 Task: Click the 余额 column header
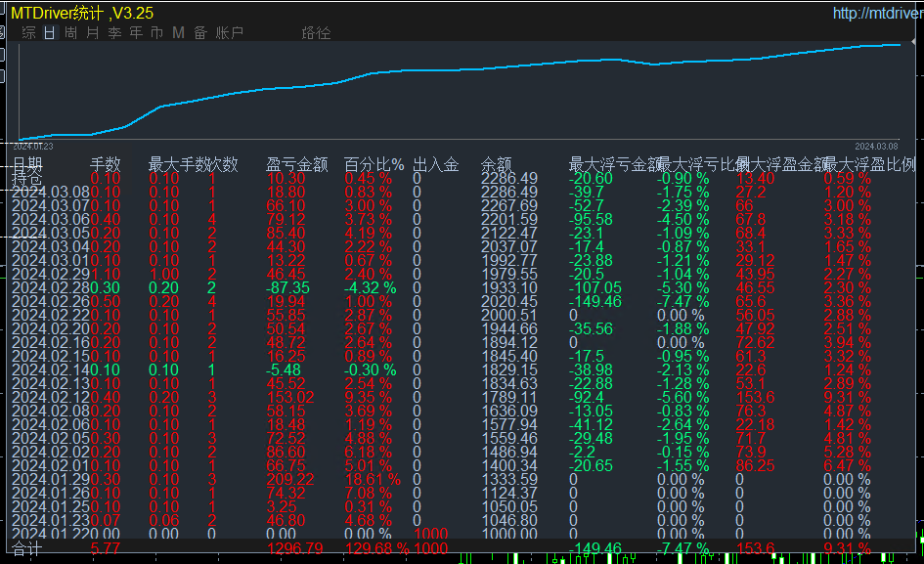pos(496,164)
